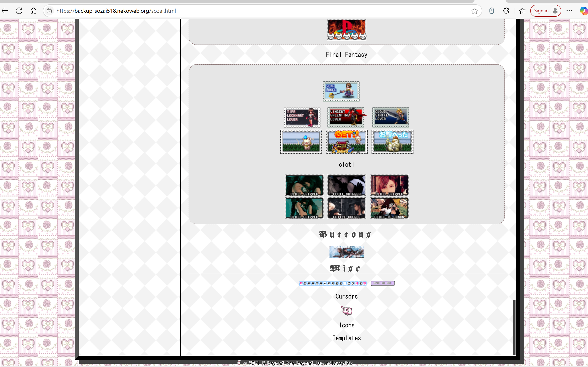Select the Cloud Strife Lover stamp
This screenshot has width=588, height=367.
click(390, 117)
